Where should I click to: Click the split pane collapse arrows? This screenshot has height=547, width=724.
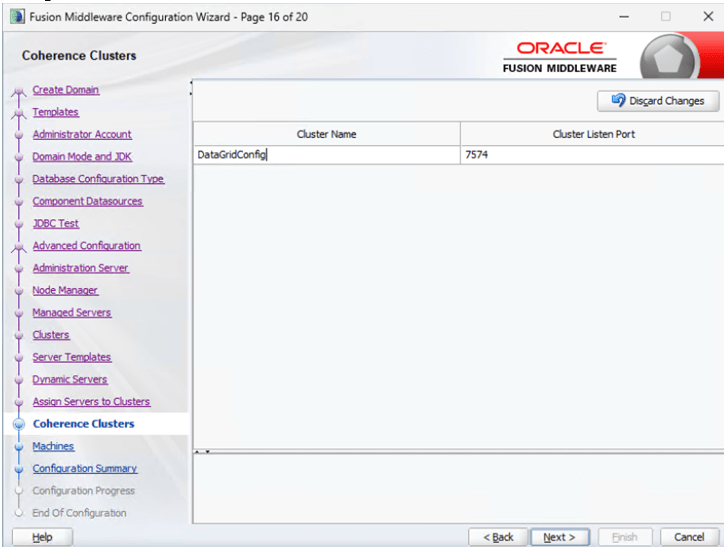(202, 451)
